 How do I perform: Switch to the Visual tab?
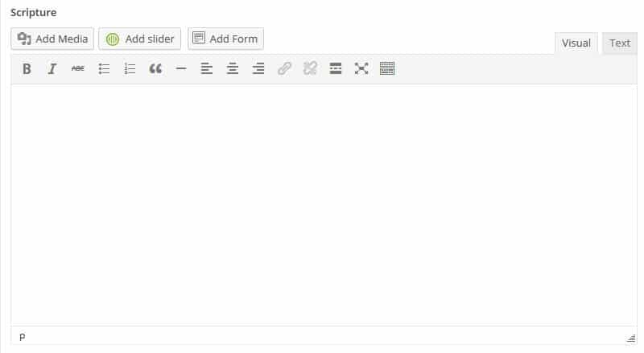point(576,43)
